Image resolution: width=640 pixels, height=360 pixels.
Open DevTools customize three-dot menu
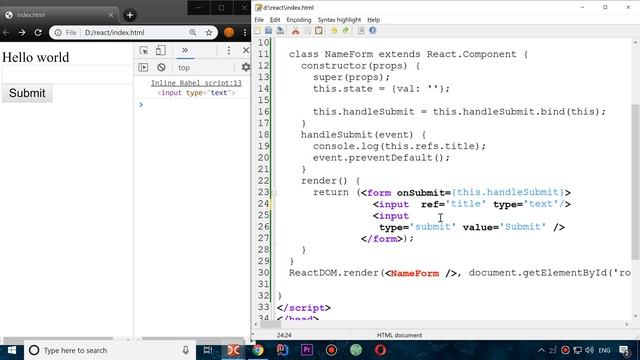[229, 50]
